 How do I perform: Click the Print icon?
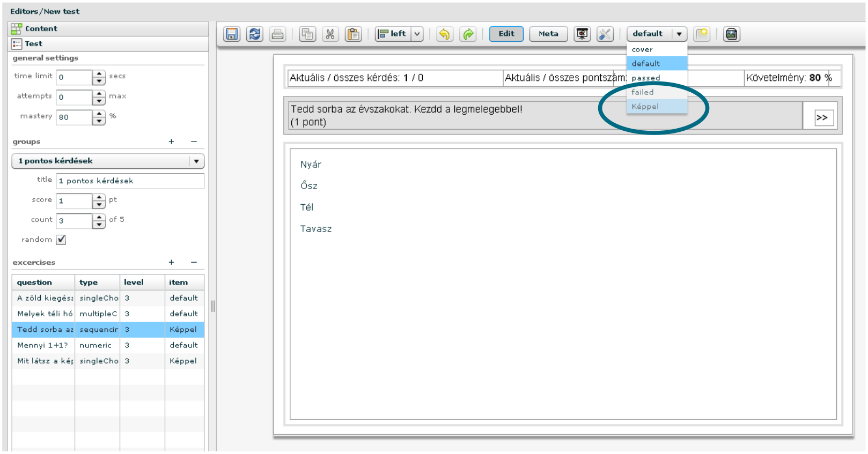click(277, 34)
